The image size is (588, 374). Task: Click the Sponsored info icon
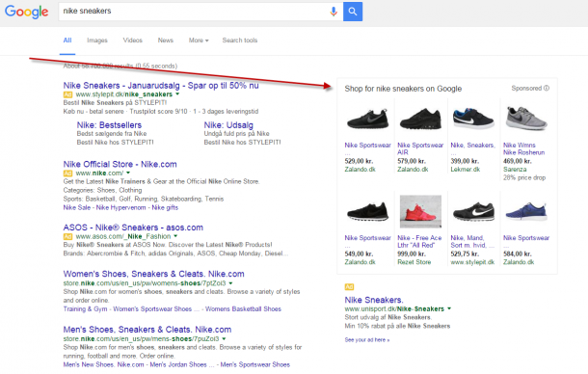(x=547, y=88)
